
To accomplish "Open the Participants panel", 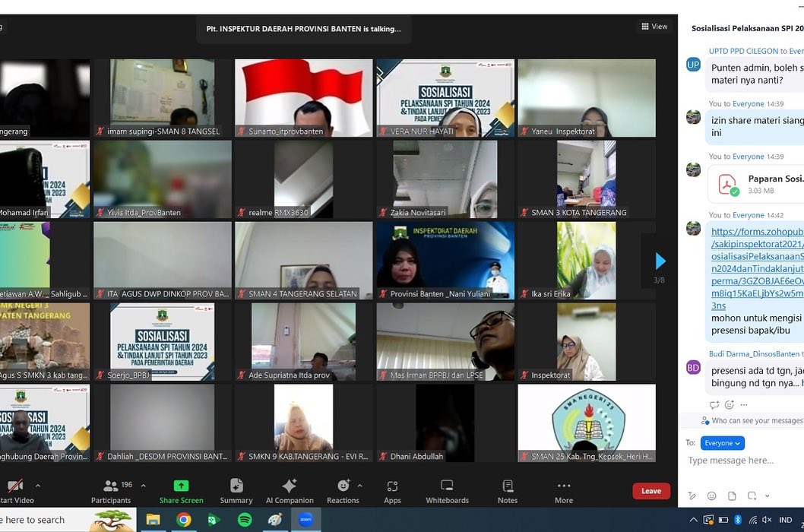I will [x=112, y=490].
